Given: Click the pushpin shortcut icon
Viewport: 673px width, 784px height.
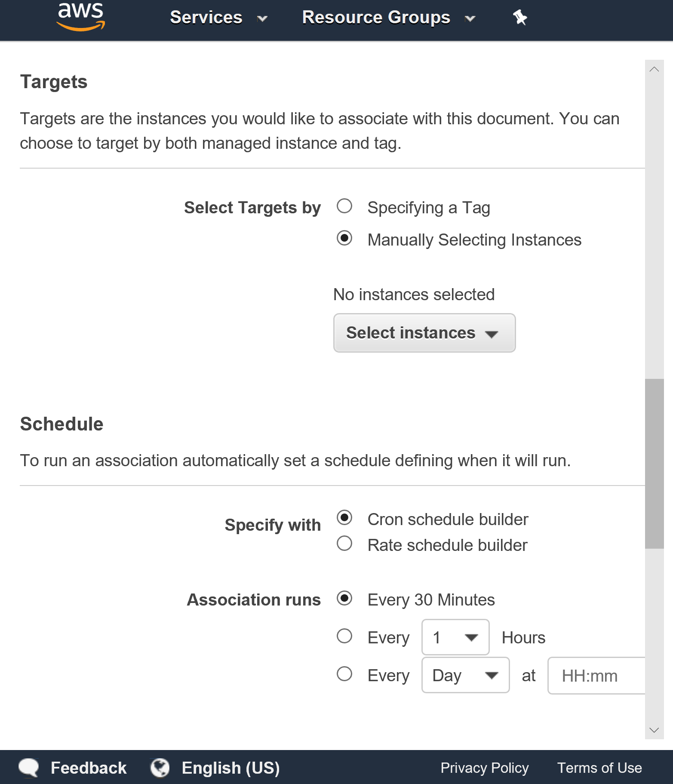Looking at the screenshot, I should pyautogui.click(x=520, y=18).
